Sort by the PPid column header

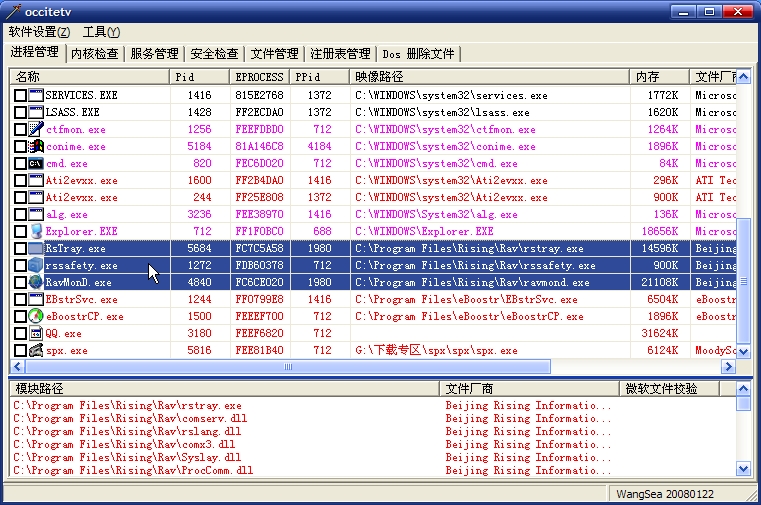click(x=320, y=77)
